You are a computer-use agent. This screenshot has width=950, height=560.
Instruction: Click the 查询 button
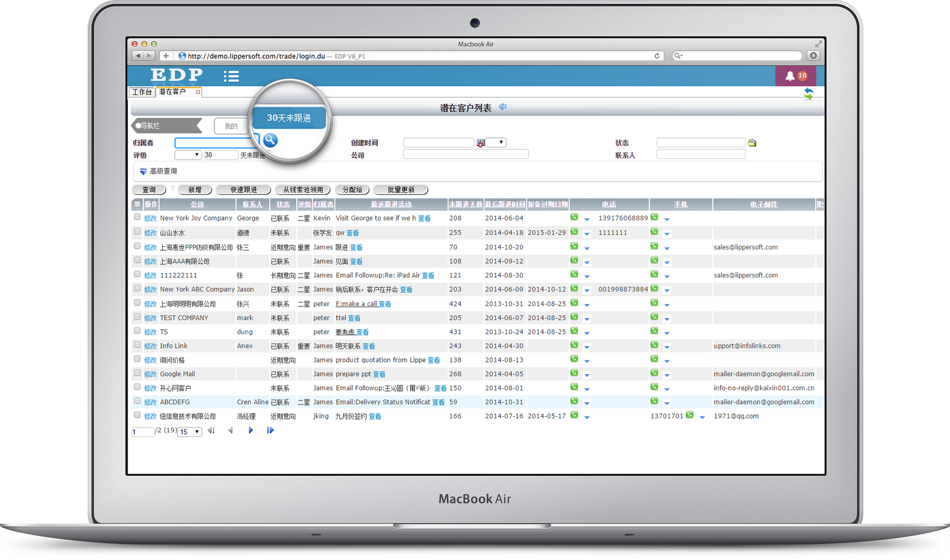[149, 190]
